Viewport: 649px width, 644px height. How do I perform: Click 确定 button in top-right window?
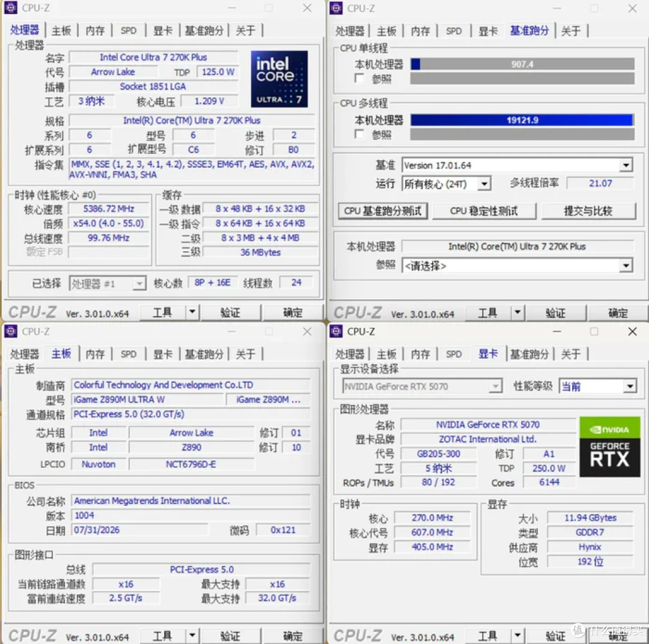click(618, 313)
